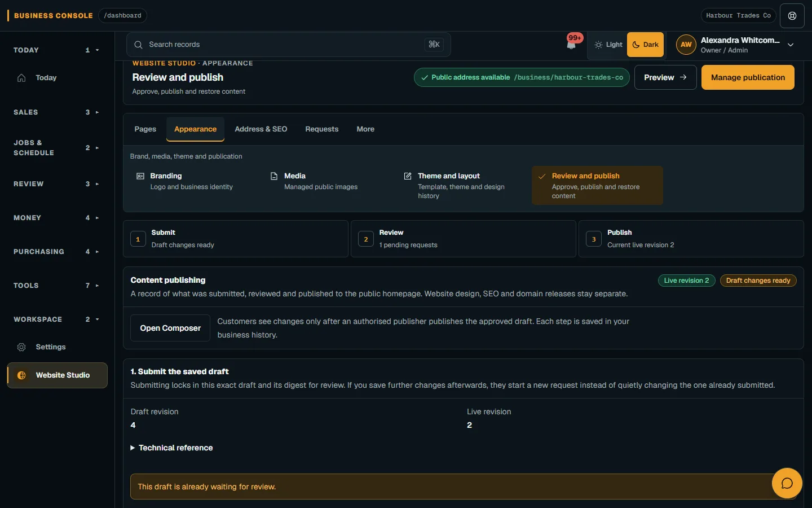Open the notifications bell with 99+ badge
This screenshot has width=812, height=508.
point(572,44)
